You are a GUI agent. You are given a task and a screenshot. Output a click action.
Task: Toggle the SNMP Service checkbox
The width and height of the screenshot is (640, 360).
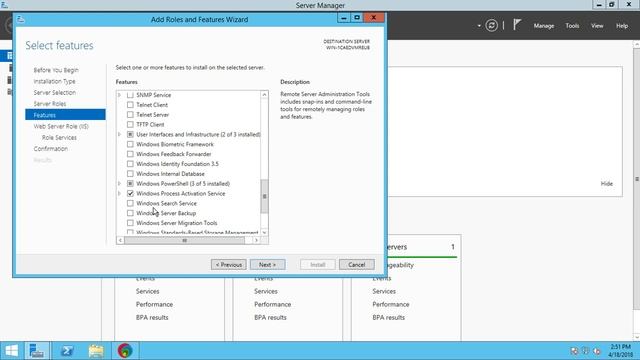click(130, 95)
